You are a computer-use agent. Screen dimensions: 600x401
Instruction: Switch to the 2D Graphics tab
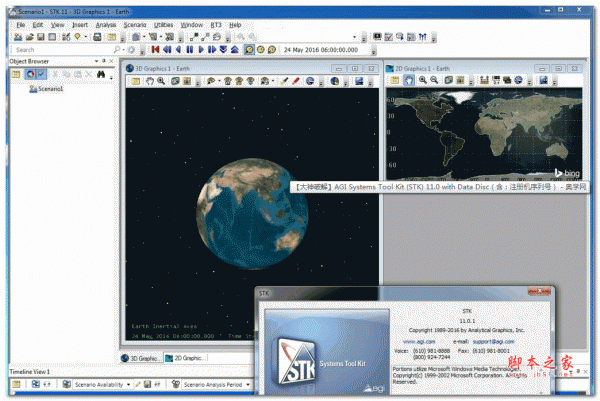click(x=187, y=357)
